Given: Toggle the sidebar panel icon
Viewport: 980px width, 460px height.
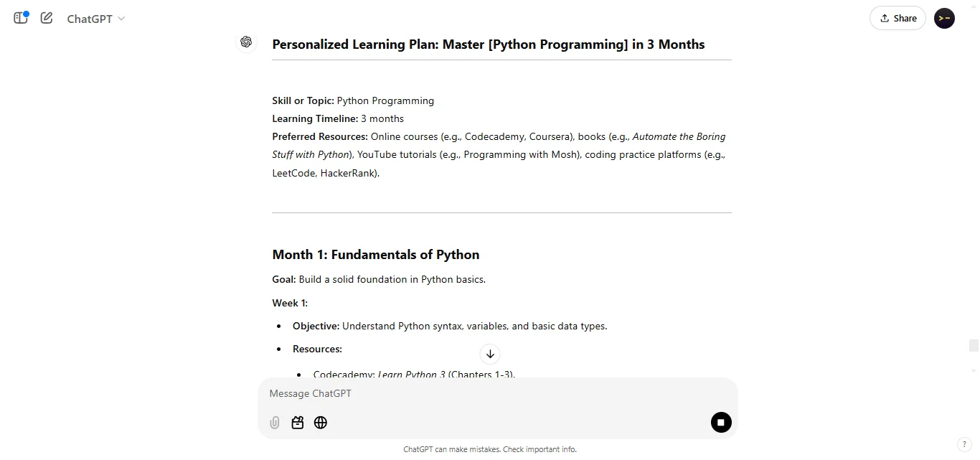Looking at the screenshot, I should pyautogui.click(x=19, y=18).
